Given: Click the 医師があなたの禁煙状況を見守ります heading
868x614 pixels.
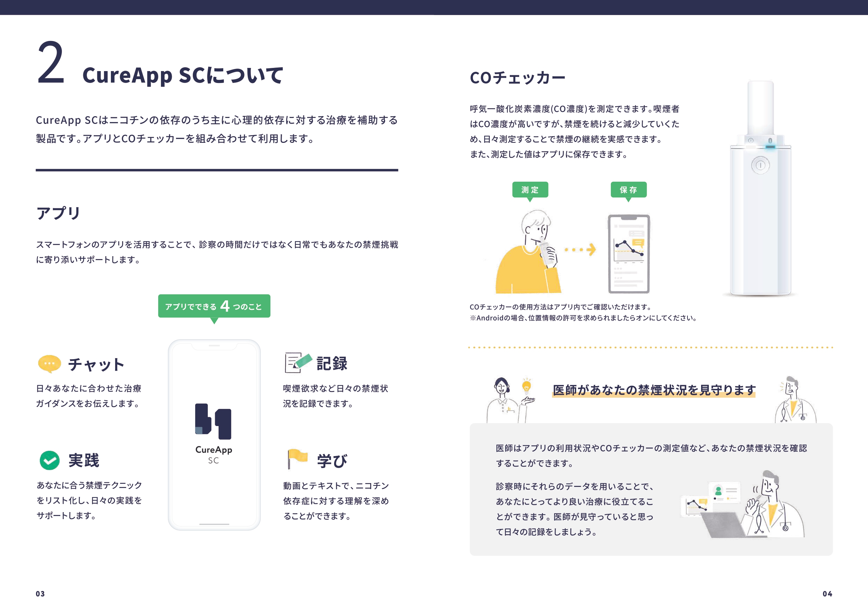Looking at the screenshot, I should tap(654, 390).
